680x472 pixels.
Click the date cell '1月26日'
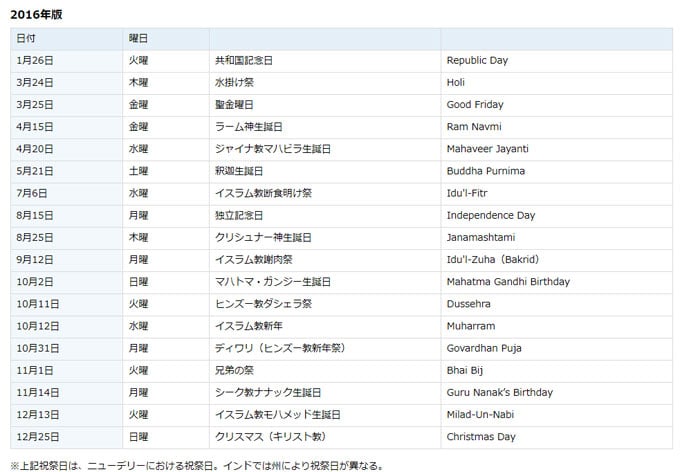coord(67,61)
